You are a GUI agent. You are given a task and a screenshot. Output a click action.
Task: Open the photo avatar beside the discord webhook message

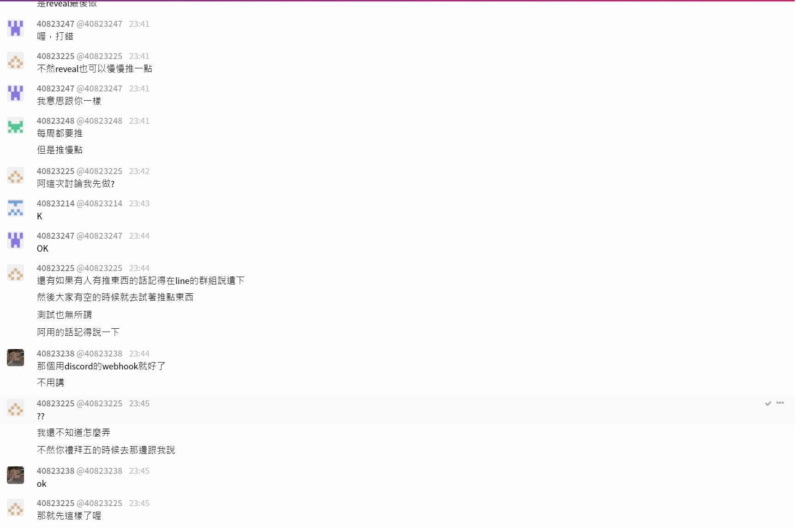click(x=15, y=358)
